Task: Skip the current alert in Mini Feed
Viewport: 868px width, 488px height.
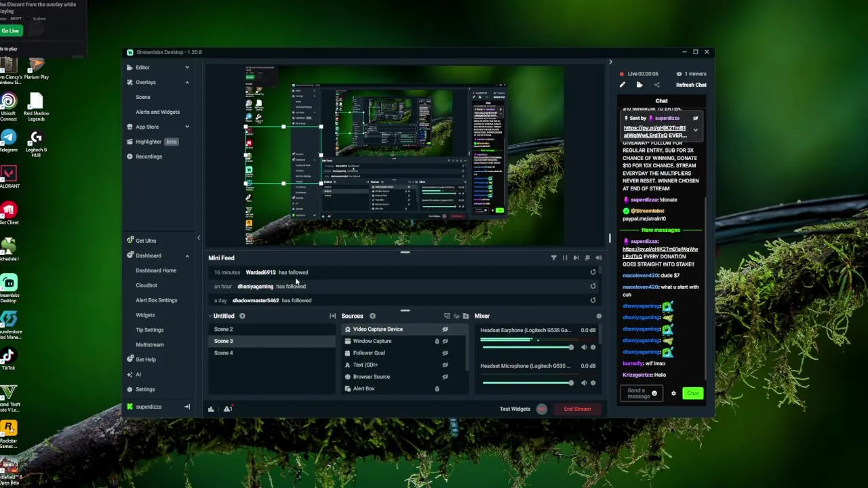Action: click(576, 258)
